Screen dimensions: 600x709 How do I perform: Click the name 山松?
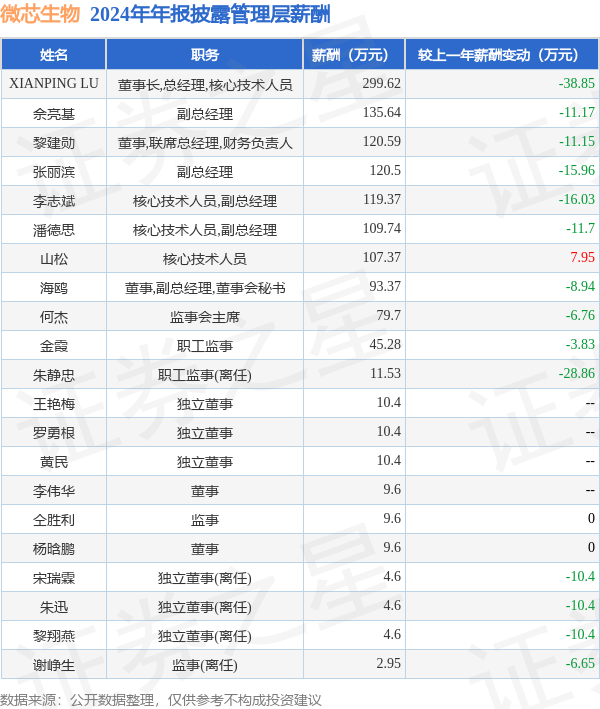click(x=54, y=259)
